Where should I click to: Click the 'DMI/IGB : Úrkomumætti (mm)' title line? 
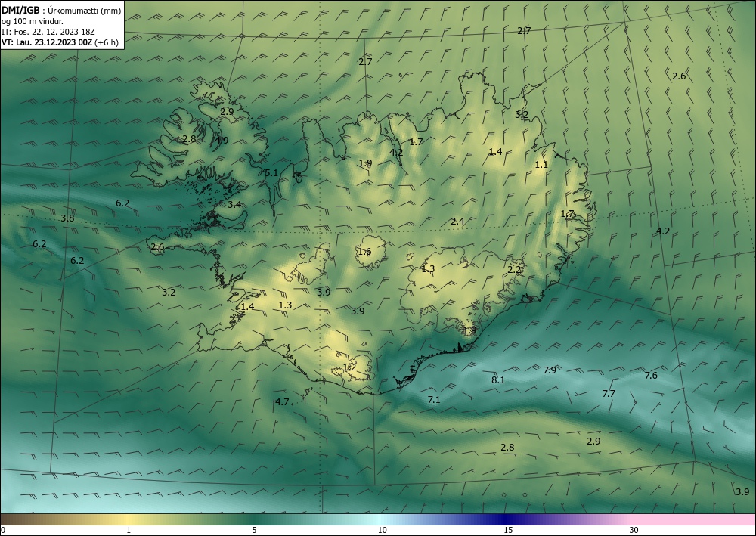[61, 11]
